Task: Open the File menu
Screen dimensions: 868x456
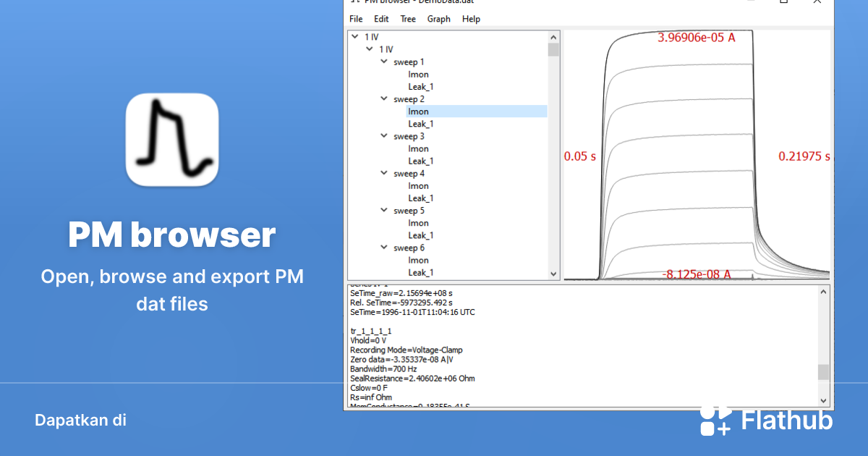Action: tap(356, 19)
